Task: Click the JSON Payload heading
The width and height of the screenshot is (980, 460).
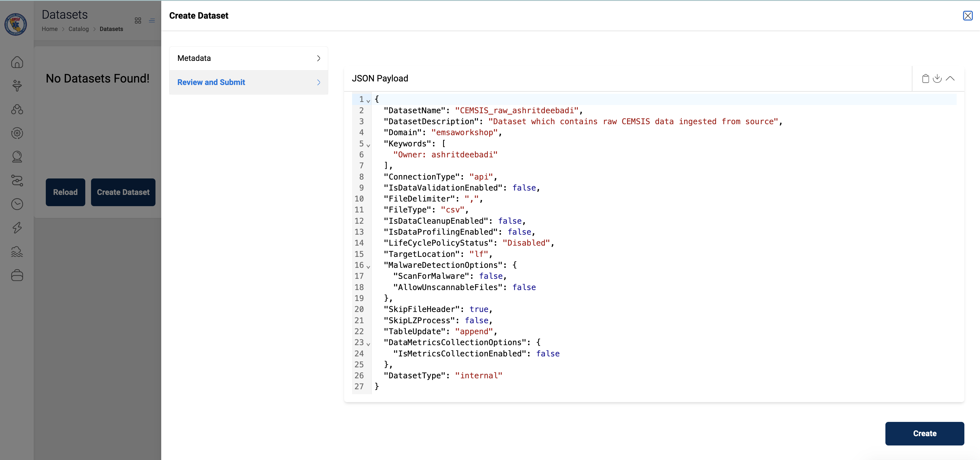Action: pyautogui.click(x=380, y=78)
